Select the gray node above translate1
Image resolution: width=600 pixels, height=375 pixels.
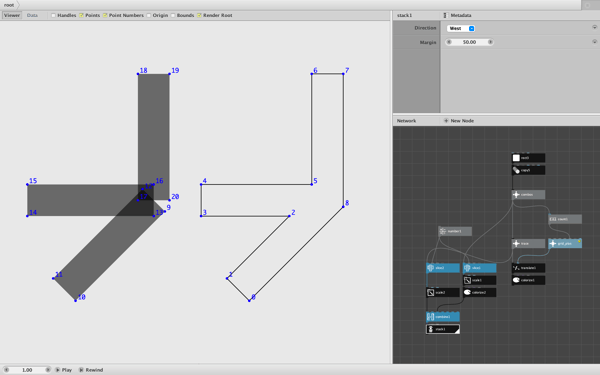pos(528,243)
